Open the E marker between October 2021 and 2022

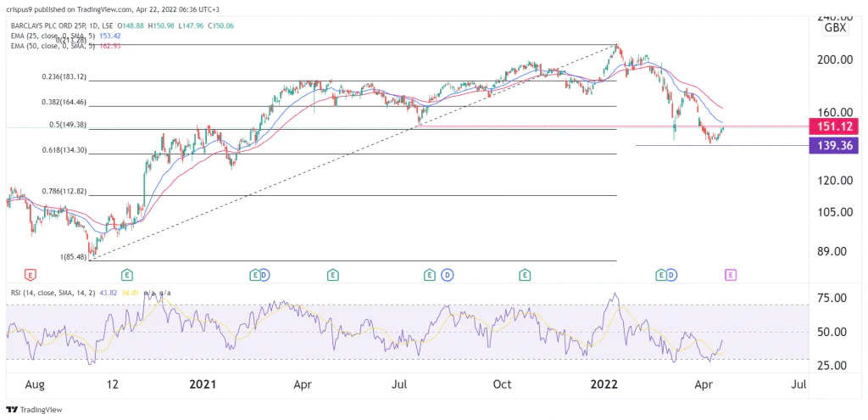526,275
